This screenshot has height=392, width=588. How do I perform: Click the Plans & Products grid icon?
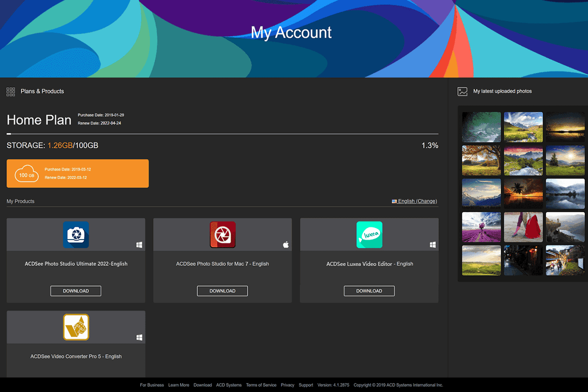coord(11,92)
